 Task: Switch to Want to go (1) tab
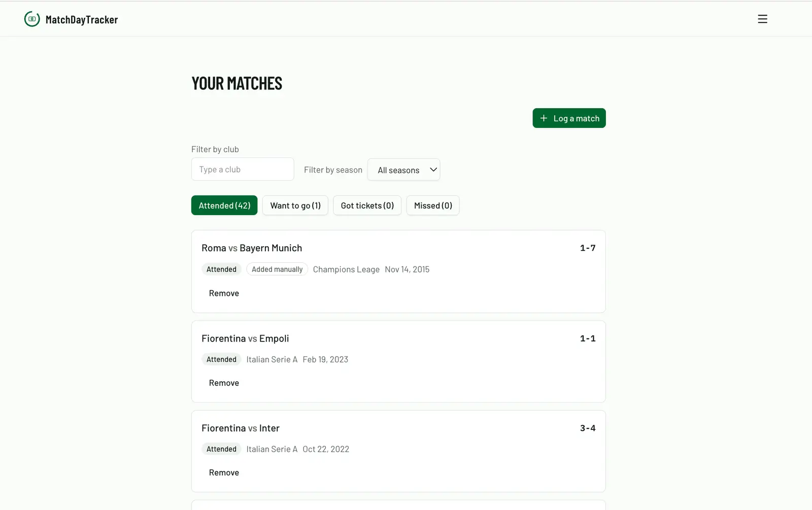click(295, 206)
